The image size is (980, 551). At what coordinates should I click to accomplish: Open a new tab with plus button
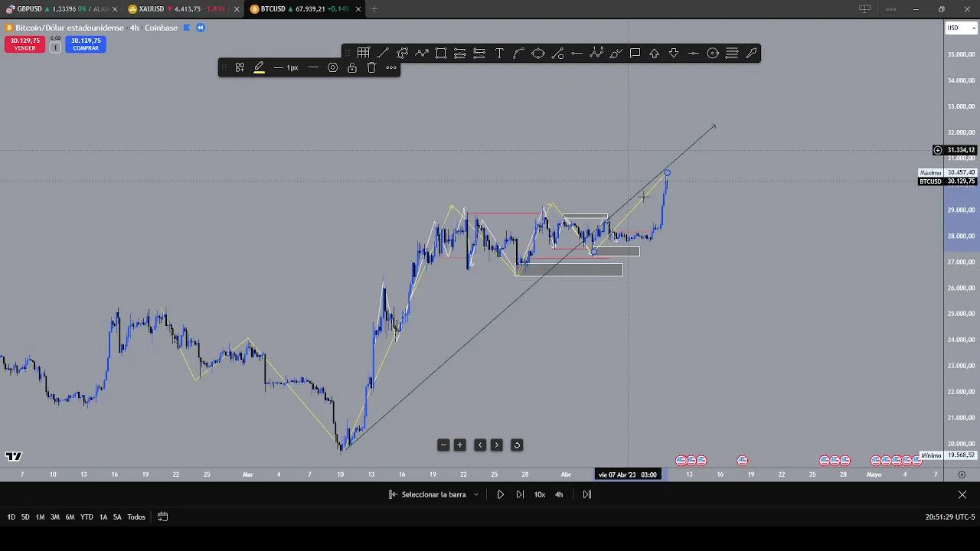tap(374, 9)
